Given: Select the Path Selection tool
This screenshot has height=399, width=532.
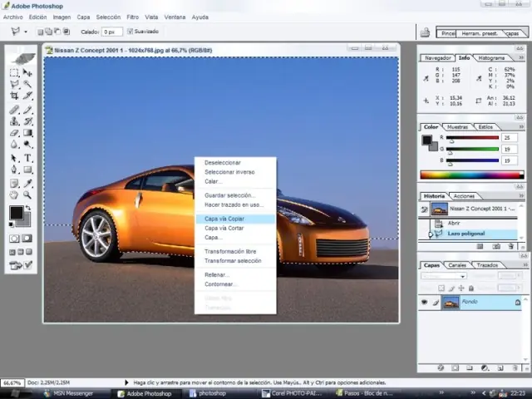Looking at the screenshot, I should (x=14, y=158).
